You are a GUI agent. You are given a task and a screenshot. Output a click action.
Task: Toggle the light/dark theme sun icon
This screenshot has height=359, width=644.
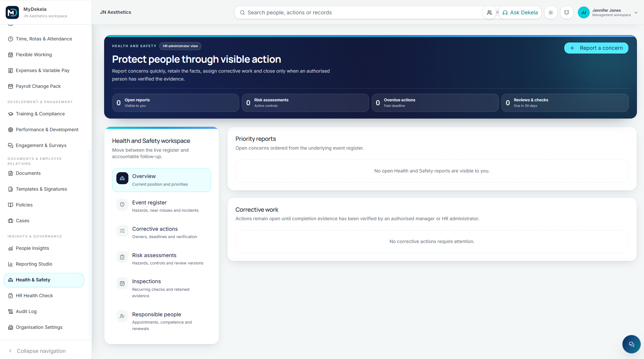(551, 13)
